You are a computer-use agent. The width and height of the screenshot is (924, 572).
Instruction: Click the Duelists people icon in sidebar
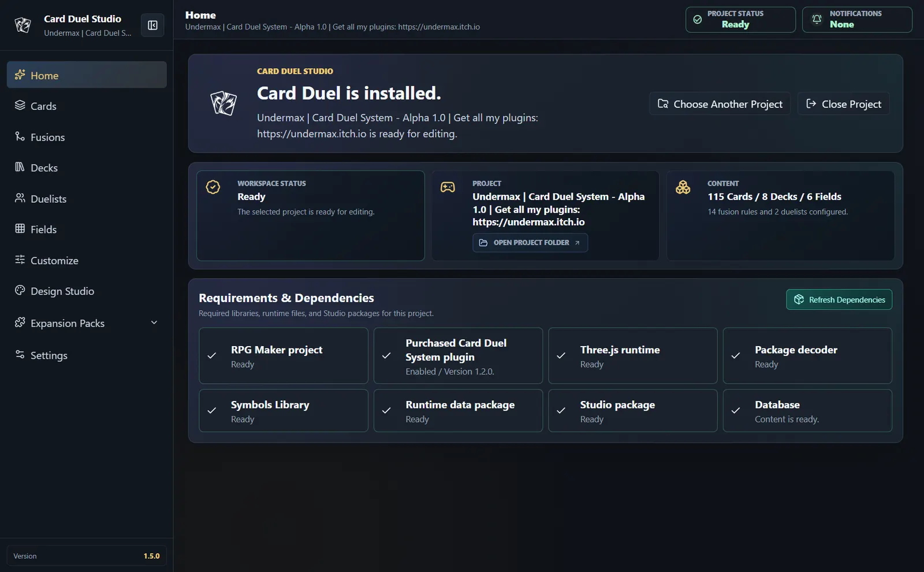pos(20,198)
